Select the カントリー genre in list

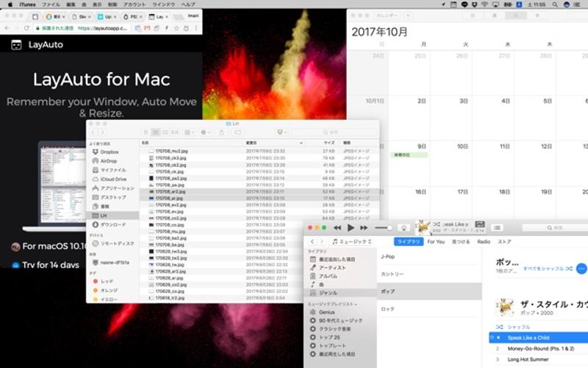tap(392, 274)
